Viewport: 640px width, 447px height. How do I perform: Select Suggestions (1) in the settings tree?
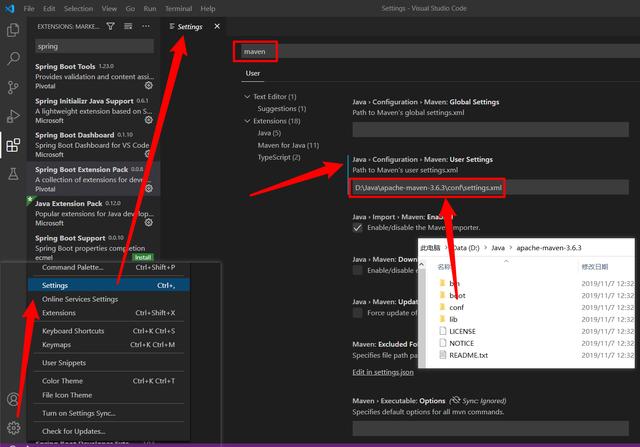(282, 109)
